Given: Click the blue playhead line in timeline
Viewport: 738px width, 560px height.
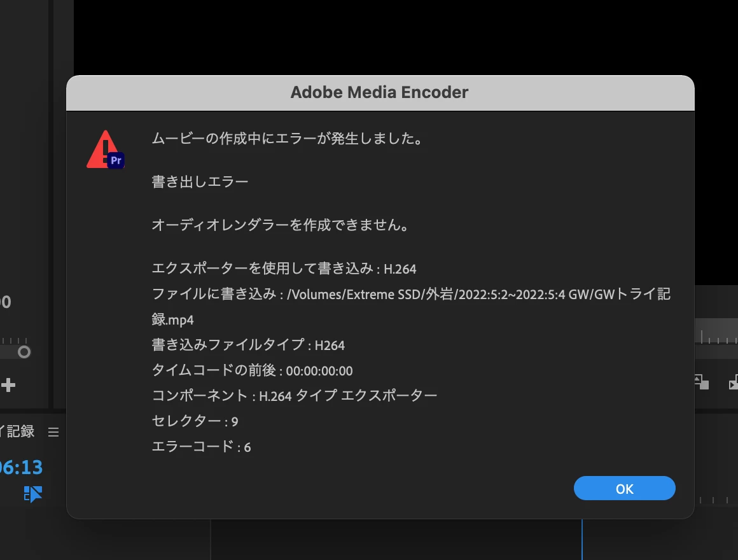Looking at the screenshot, I should coord(581,539).
